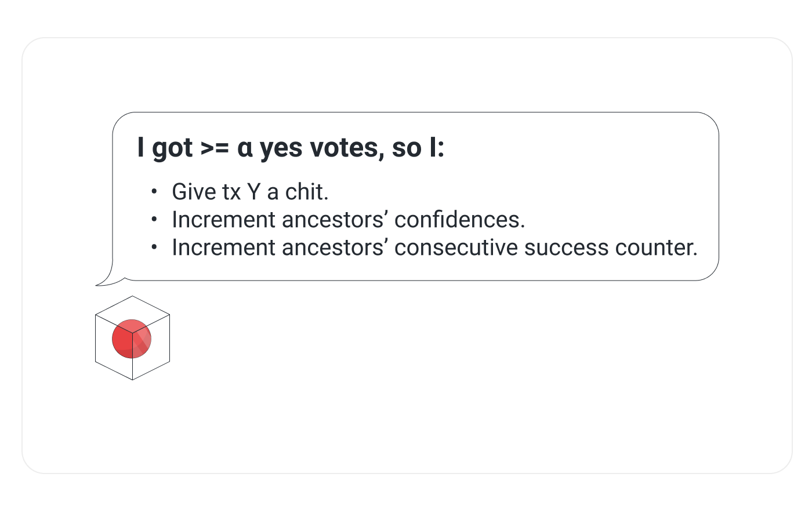
Task: Click the bullet dot before 'Increment ancestors' confidences'
Action: click(x=154, y=219)
